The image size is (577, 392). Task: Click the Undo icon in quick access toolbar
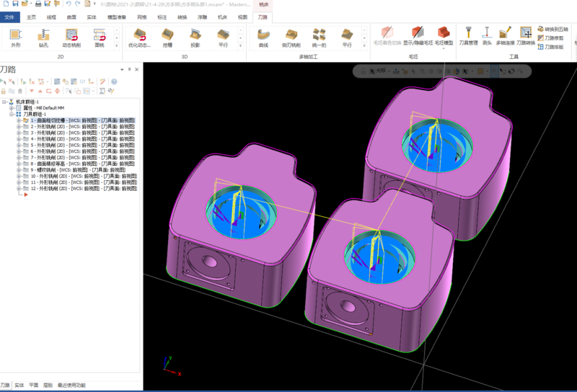(69, 4)
